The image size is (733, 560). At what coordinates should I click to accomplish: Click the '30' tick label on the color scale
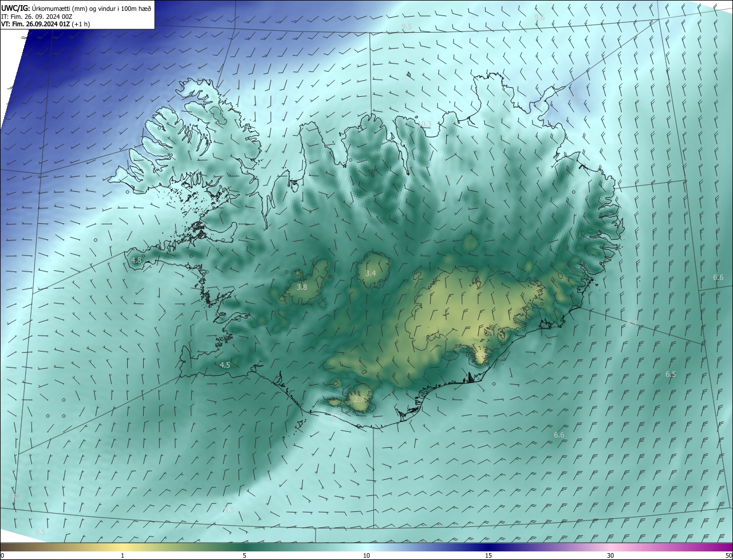[x=610, y=555]
